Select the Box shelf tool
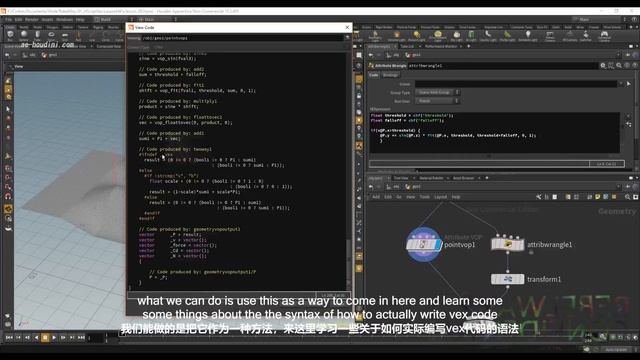The height and width of the screenshot is (360, 640). pos(10,36)
